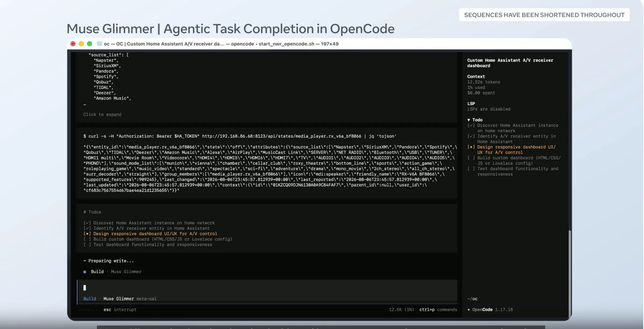
Task: Click 'LSPs are disabled' text
Action: point(489,109)
